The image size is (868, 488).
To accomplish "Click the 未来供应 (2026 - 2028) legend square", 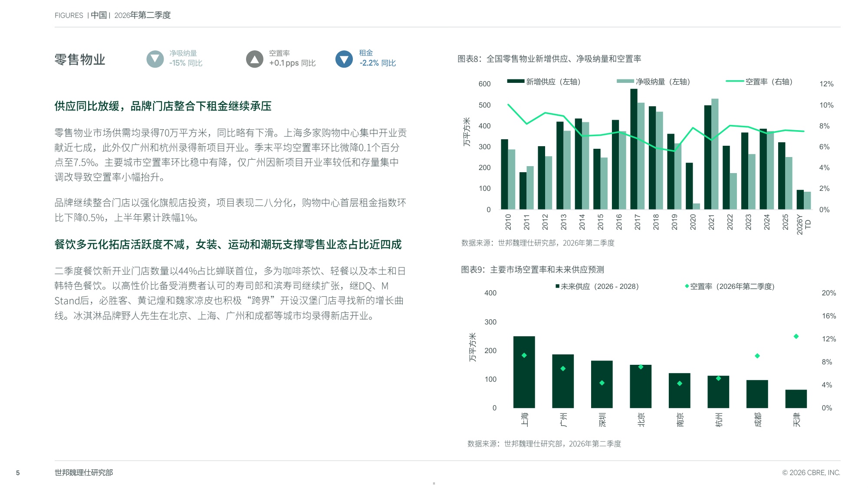I will (x=557, y=286).
